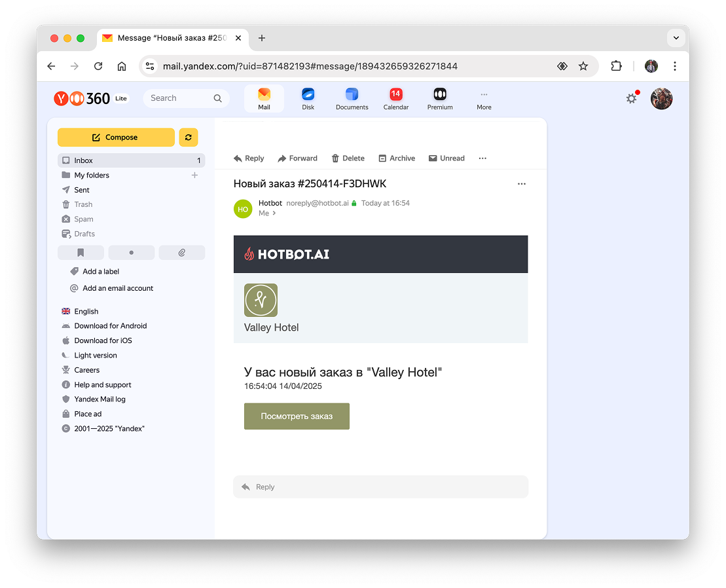This screenshot has width=726, height=588.
Task: Filter by flagged bookmark messages
Action: (x=81, y=252)
